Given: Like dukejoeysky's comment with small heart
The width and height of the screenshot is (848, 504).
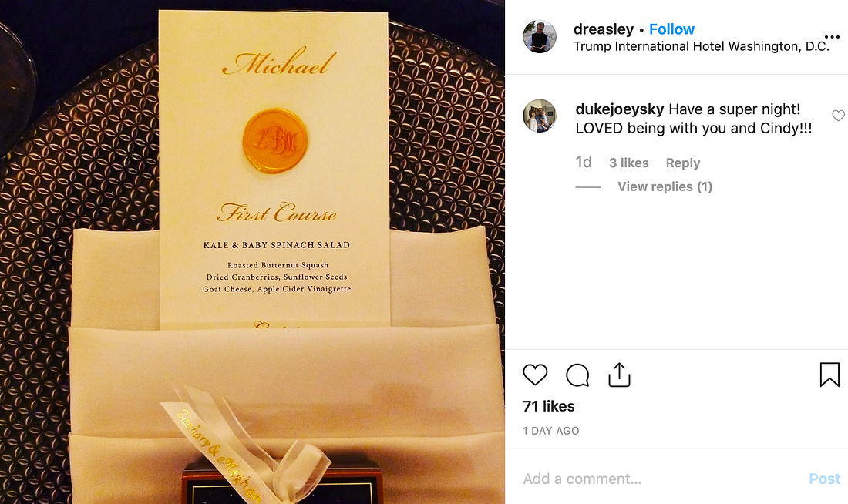Looking at the screenshot, I should [x=838, y=115].
